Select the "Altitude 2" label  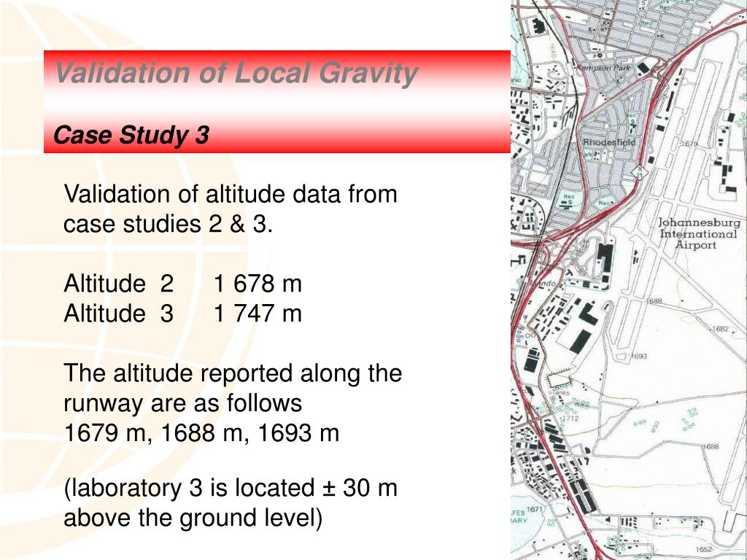[119, 284]
